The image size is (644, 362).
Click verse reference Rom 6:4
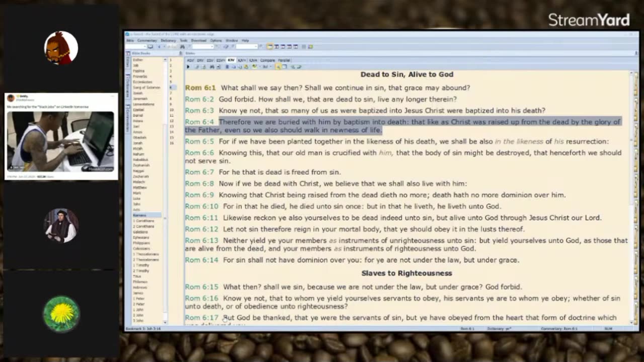(x=199, y=122)
